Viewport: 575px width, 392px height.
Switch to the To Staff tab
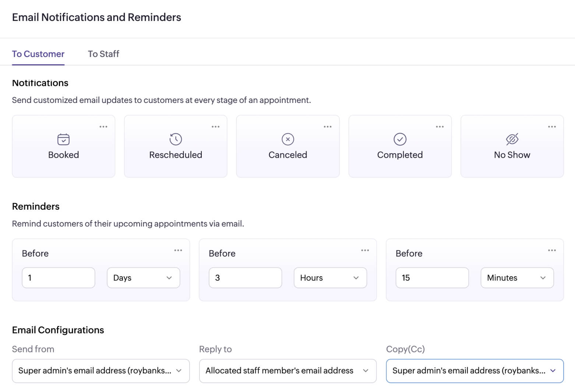pyautogui.click(x=103, y=54)
